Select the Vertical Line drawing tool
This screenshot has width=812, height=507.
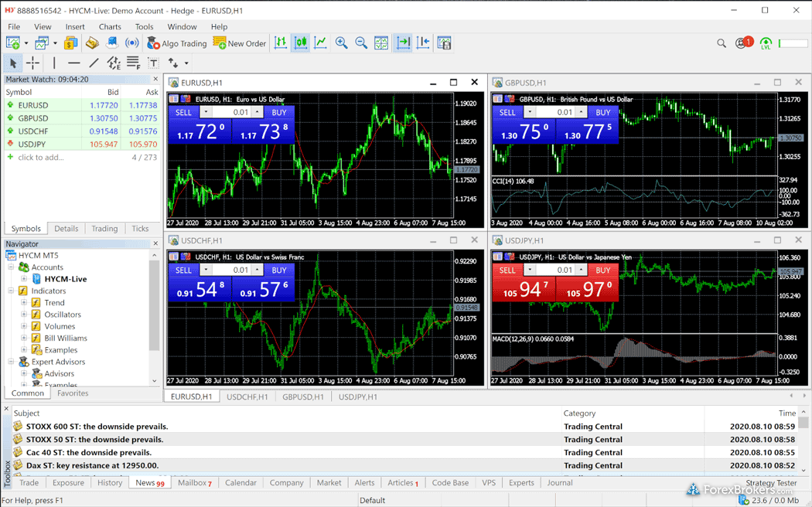click(54, 63)
